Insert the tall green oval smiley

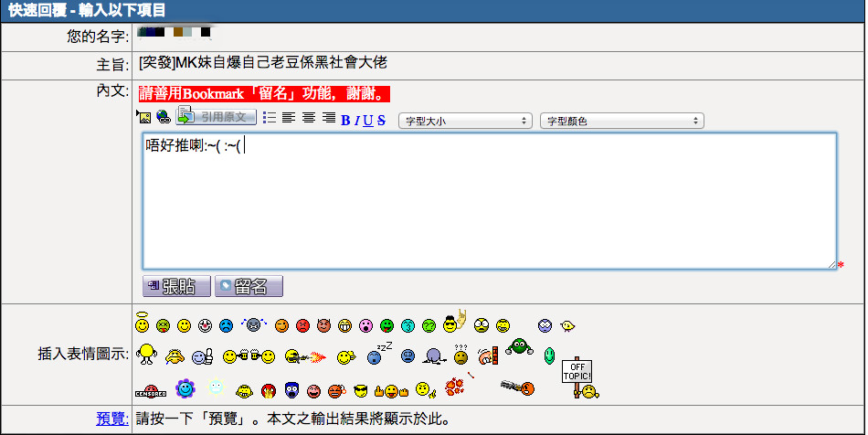pos(549,355)
